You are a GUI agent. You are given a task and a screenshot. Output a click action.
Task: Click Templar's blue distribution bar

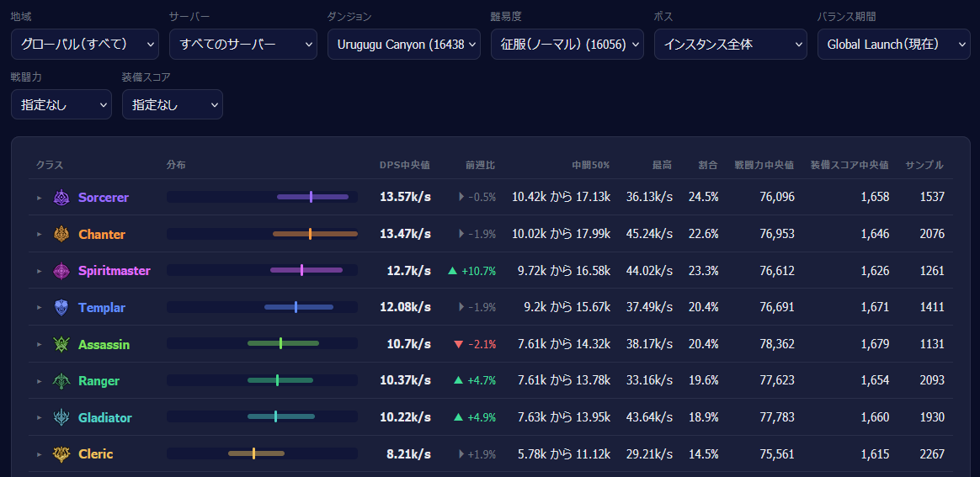click(299, 307)
